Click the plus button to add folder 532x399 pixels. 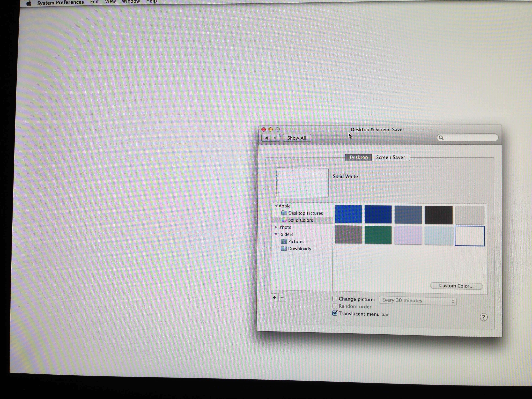tap(274, 297)
